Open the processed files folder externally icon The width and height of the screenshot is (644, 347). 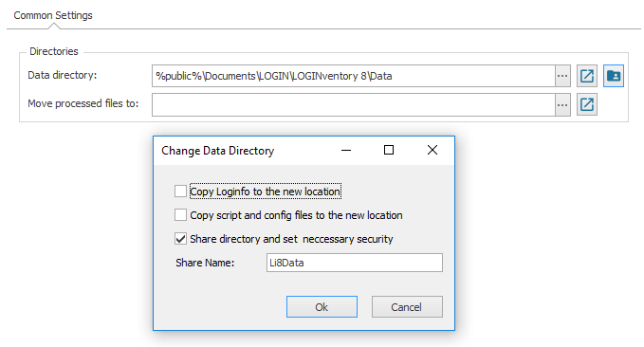pyautogui.click(x=587, y=104)
